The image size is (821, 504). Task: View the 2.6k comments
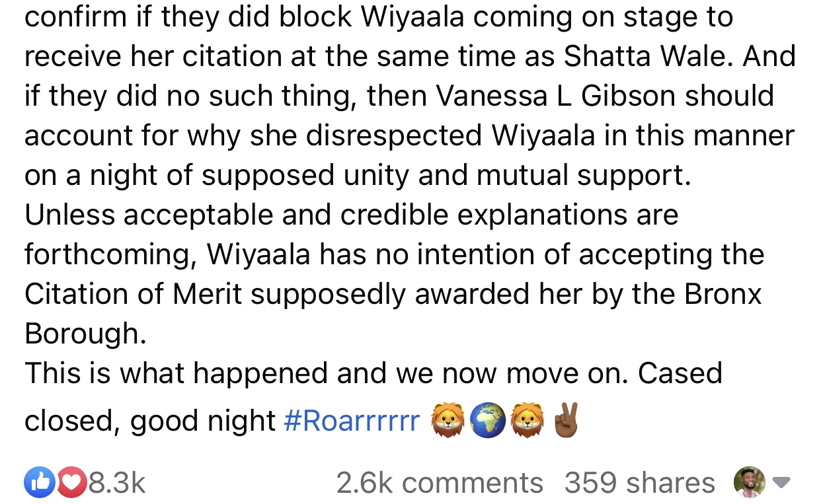(x=440, y=483)
